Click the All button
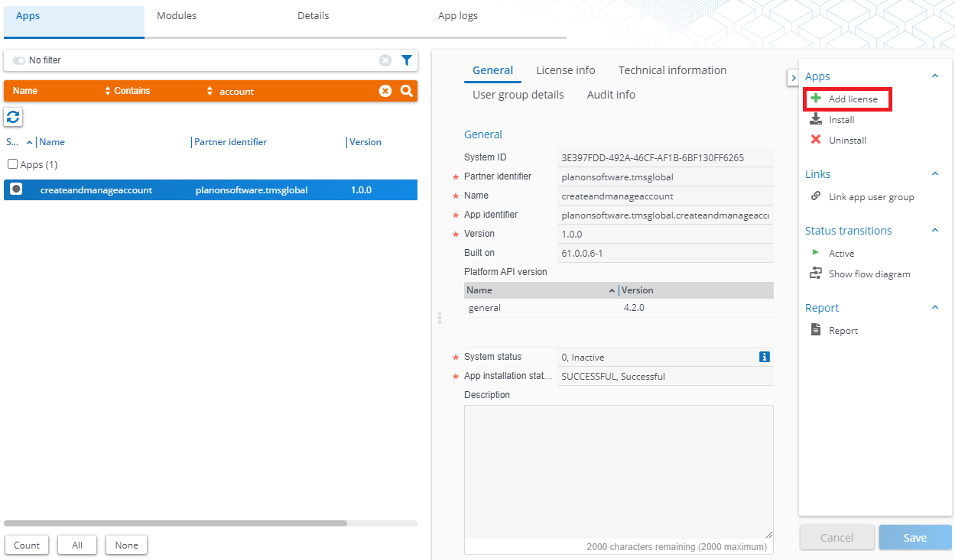955x560 pixels. (77, 545)
